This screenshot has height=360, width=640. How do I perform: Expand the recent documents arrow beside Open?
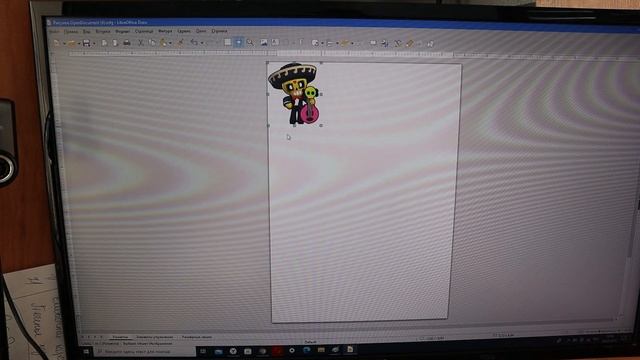78,43
